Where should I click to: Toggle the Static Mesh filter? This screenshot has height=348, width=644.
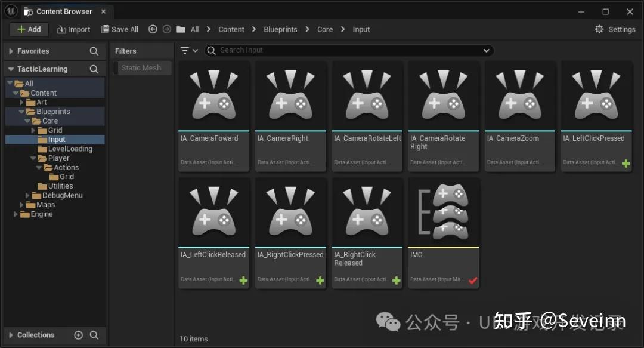pyautogui.click(x=141, y=68)
